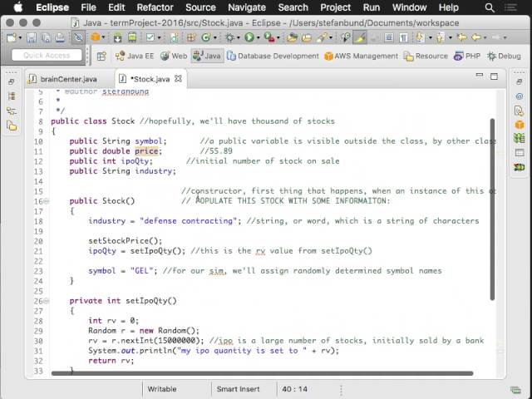Click the Quick Access search field

click(47, 56)
